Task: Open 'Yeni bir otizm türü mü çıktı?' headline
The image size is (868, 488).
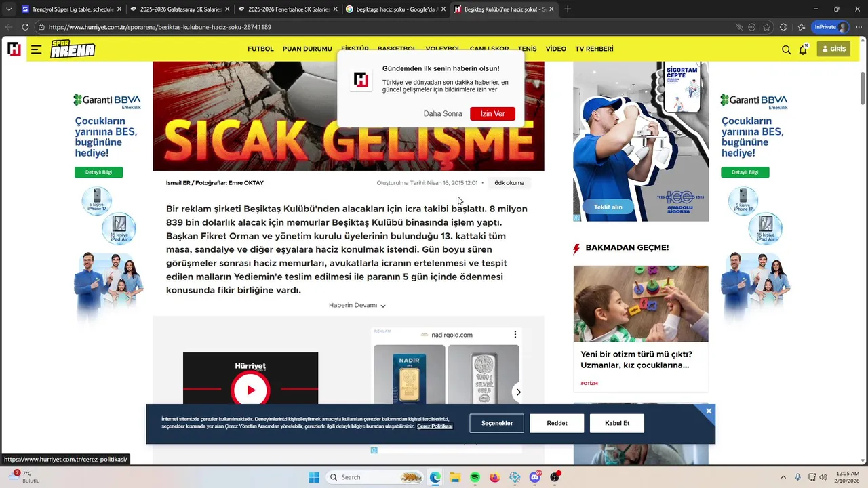Action: point(636,359)
